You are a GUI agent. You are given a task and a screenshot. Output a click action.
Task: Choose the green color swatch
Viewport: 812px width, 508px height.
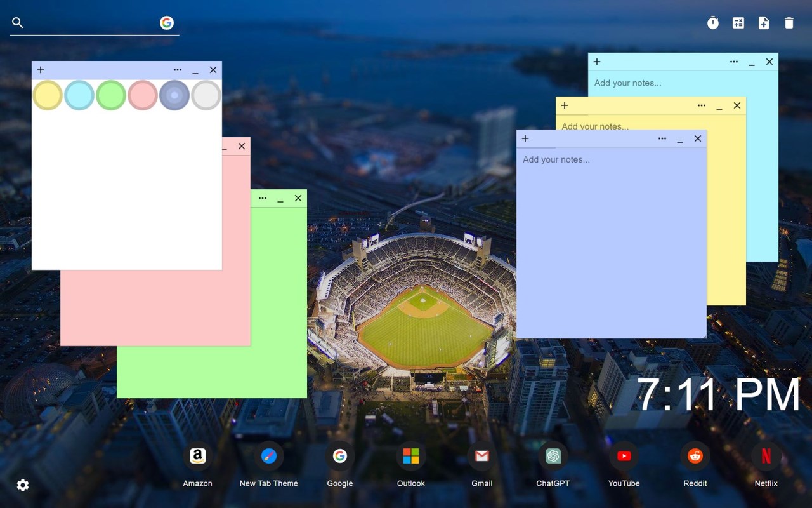pos(111,95)
